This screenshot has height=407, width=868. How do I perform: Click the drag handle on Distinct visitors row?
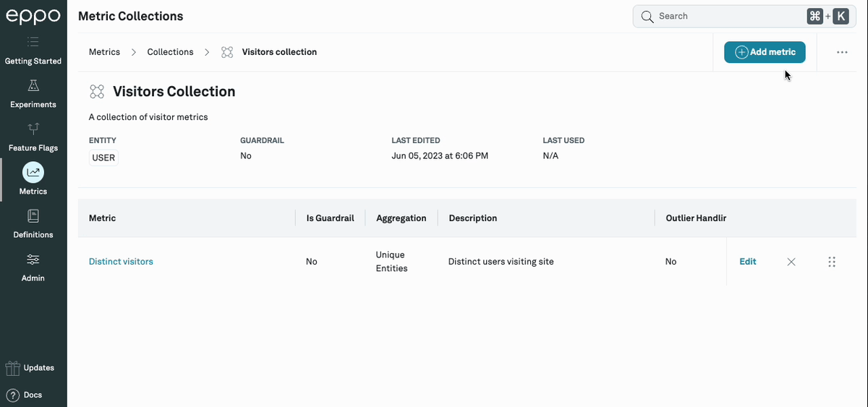click(832, 262)
